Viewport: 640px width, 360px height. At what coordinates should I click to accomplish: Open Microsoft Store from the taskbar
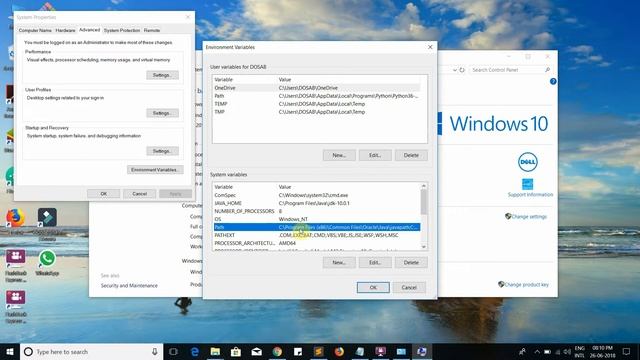pyautogui.click(x=236, y=351)
